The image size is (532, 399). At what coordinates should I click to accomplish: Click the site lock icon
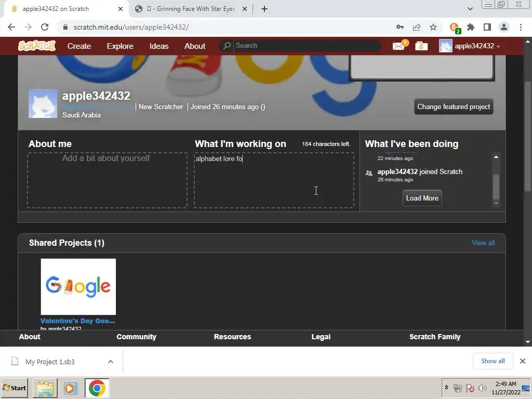click(65, 27)
